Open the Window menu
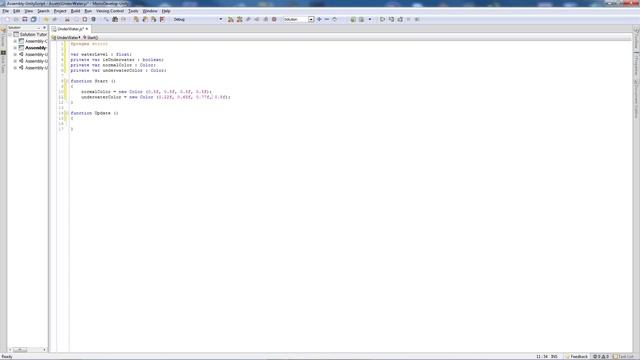 coord(150,11)
